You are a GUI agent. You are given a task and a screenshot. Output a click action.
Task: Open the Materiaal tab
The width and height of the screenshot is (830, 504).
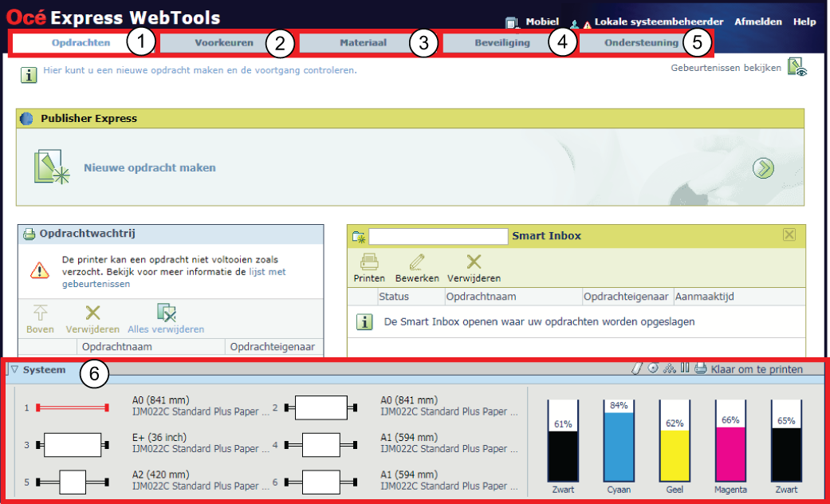coord(363,43)
